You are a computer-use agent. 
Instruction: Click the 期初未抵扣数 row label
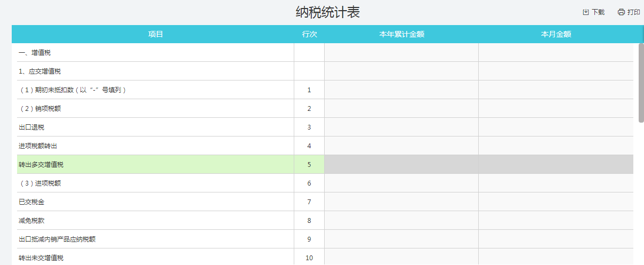pos(73,90)
